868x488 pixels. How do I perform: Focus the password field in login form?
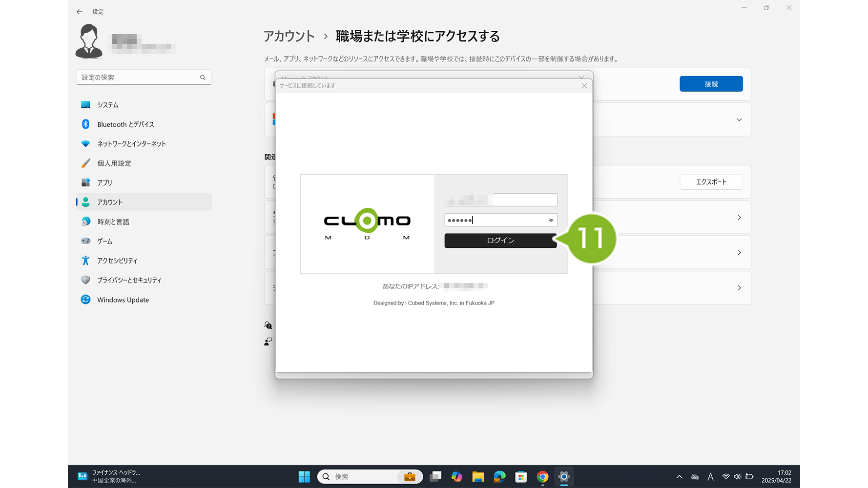500,220
